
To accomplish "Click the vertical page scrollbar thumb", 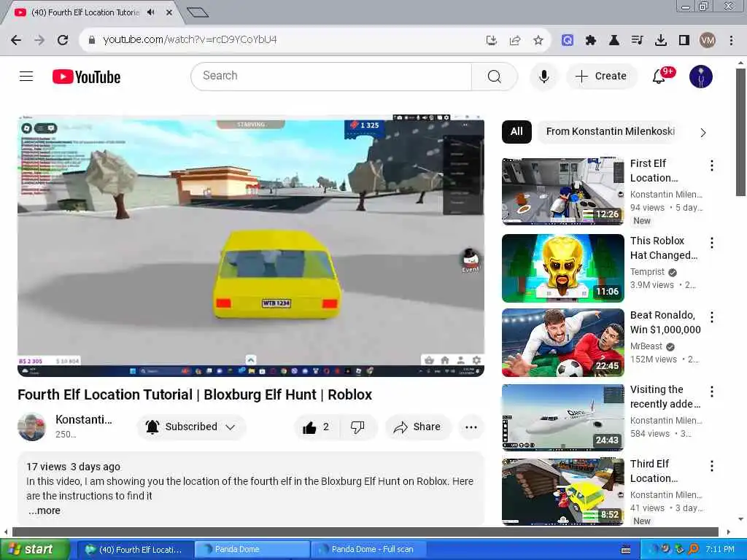I will pos(740,133).
